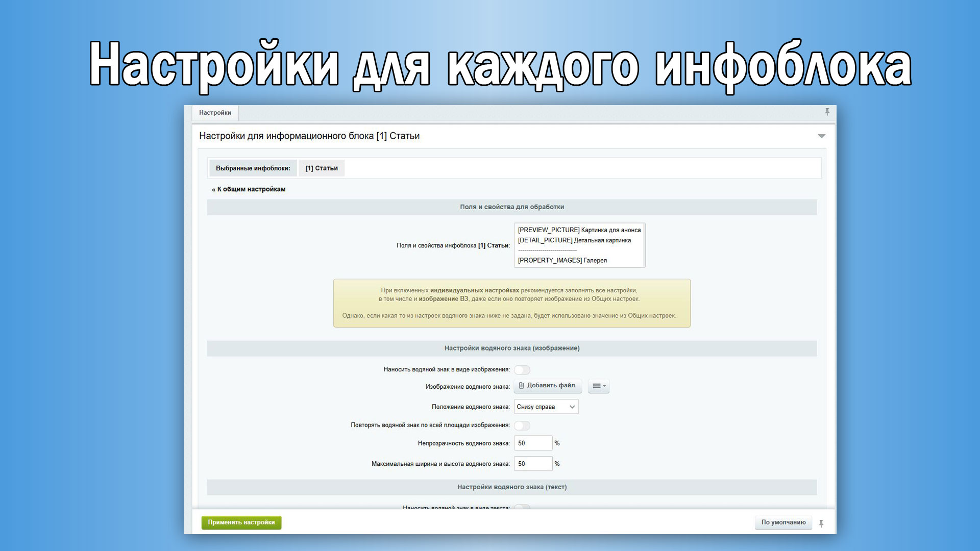Click the pin icon at top right of tabs
The width and height of the screenshot is (980, 551).
827,112
